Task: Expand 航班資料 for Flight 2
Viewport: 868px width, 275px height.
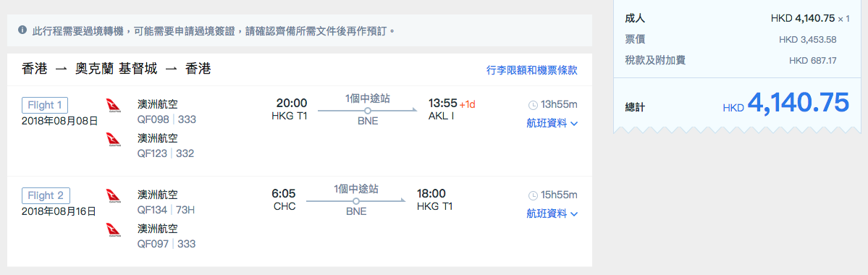Action: tap(552, 213)
